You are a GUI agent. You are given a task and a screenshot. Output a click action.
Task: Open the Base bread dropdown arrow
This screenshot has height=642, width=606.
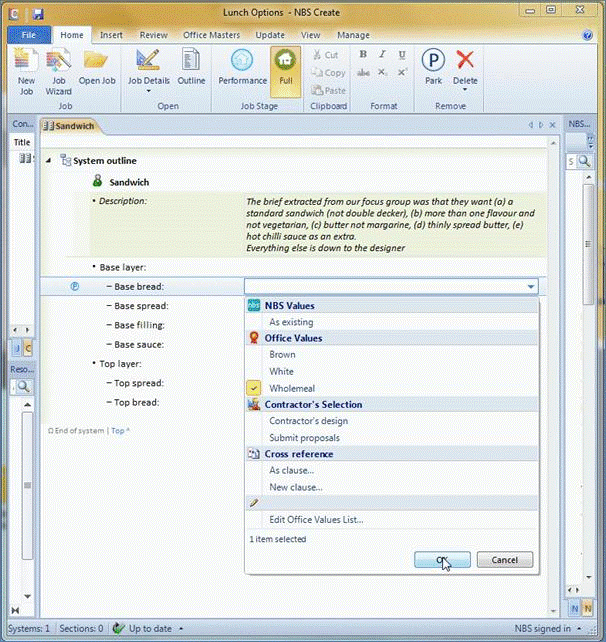tap(531, 287)
